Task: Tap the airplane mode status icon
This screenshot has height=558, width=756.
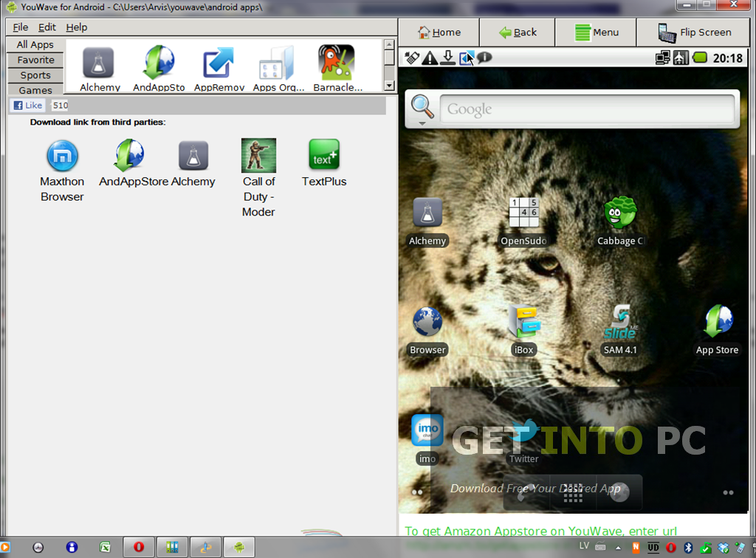Action: click(681, 58)
